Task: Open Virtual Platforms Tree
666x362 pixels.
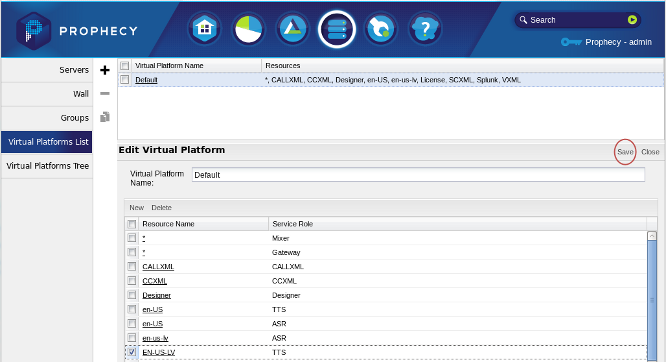Action: [x=47, y=166]
